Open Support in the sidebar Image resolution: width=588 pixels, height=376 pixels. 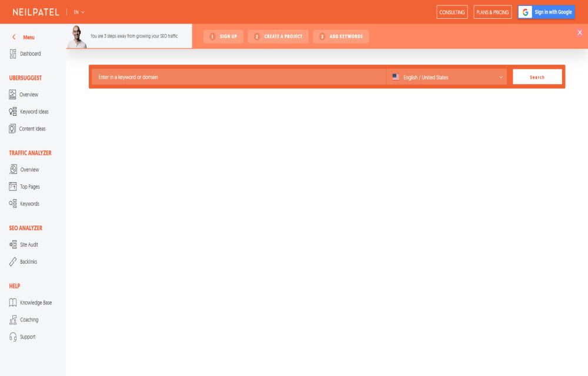(x=28, y=337)
